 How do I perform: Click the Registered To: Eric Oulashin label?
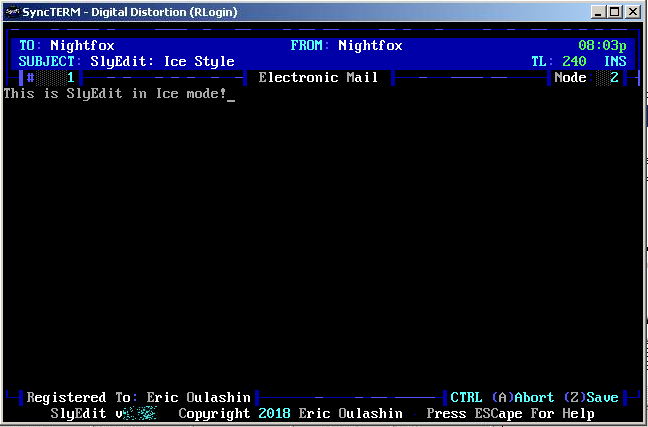coord(139,397)
